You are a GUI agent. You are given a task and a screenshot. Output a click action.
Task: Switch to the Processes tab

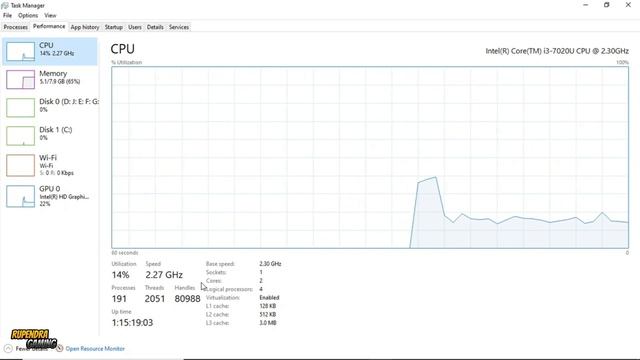16,27
